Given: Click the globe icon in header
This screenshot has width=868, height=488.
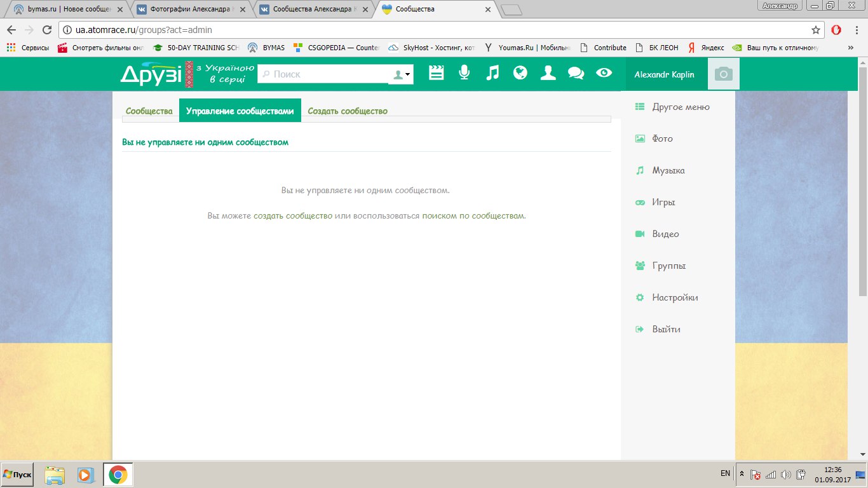Looking at the screenshot, I should point(520,73).
